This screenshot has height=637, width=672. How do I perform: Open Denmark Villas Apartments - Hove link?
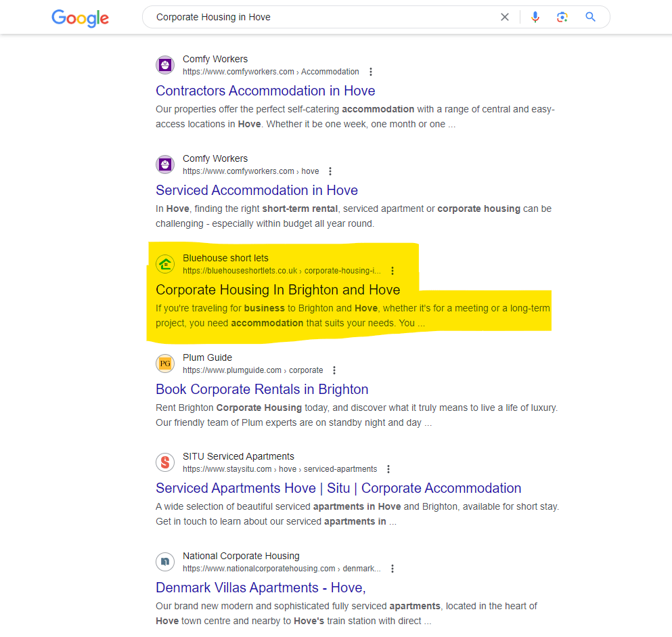point(261,588)
